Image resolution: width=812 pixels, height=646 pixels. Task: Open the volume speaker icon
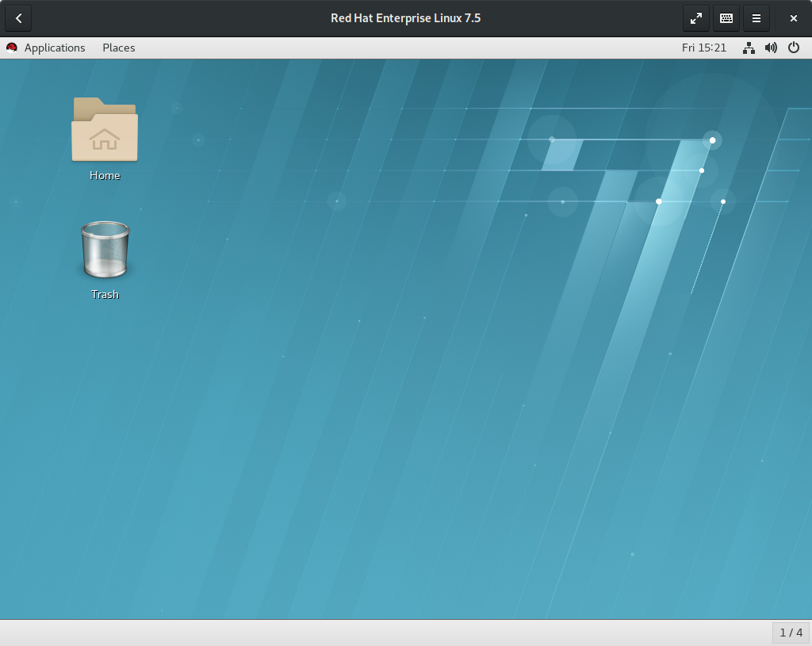(771, 48)
